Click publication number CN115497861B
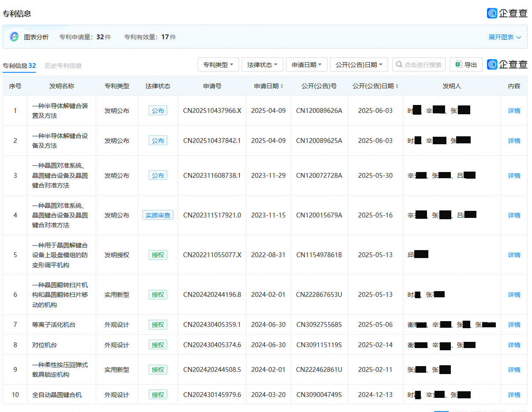 pos(319,255)
